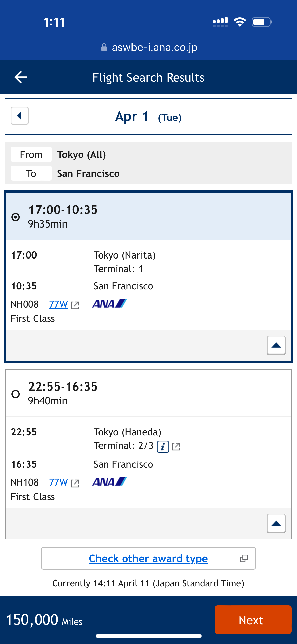Image resolution: width=297 pixels, height=644 pixels.
Task: Click new-window icon in award type box
Action: click(x=244, y=558)
